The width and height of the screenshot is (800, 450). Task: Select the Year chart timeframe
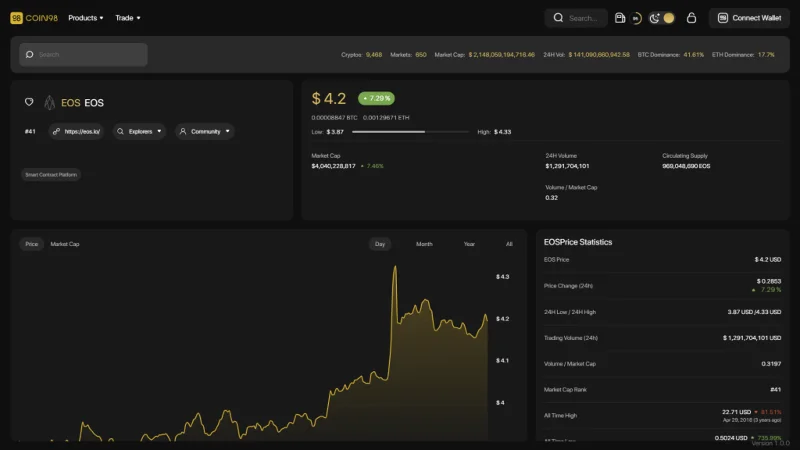[469, 244]
